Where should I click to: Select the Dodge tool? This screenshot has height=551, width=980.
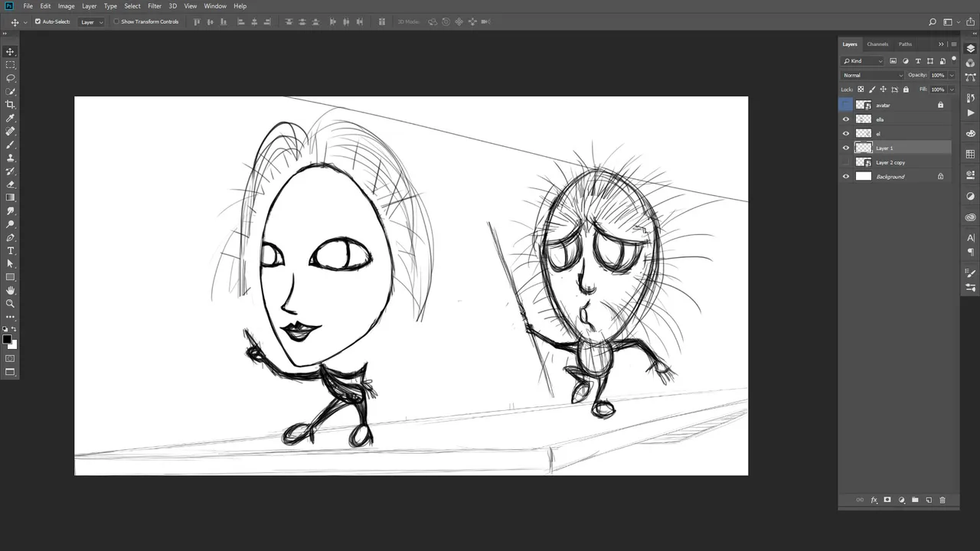point(10,224)
